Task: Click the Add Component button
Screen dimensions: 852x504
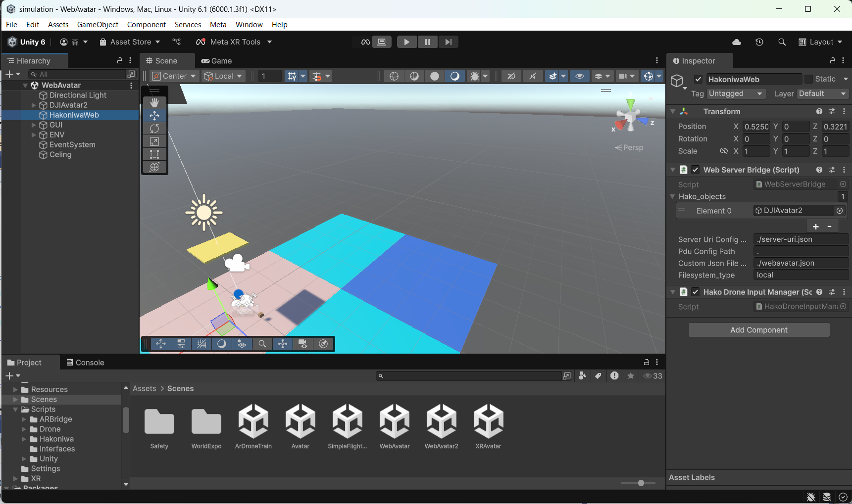Action: (x=758, y=330)
